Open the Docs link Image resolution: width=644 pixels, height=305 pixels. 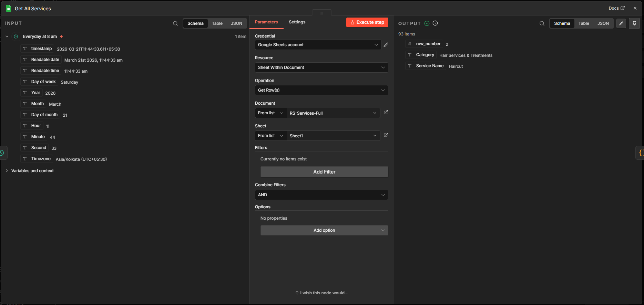pos(616,8)
